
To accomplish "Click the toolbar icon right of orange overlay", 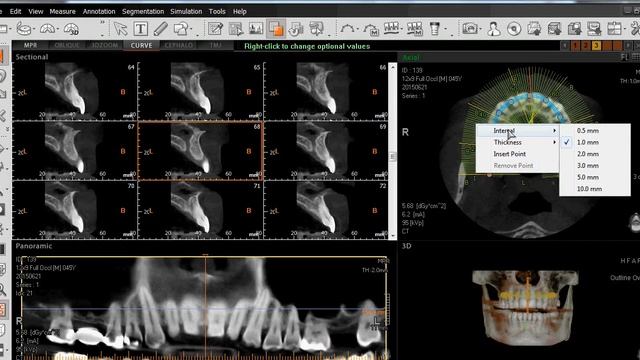I will (x=296, y=29).
